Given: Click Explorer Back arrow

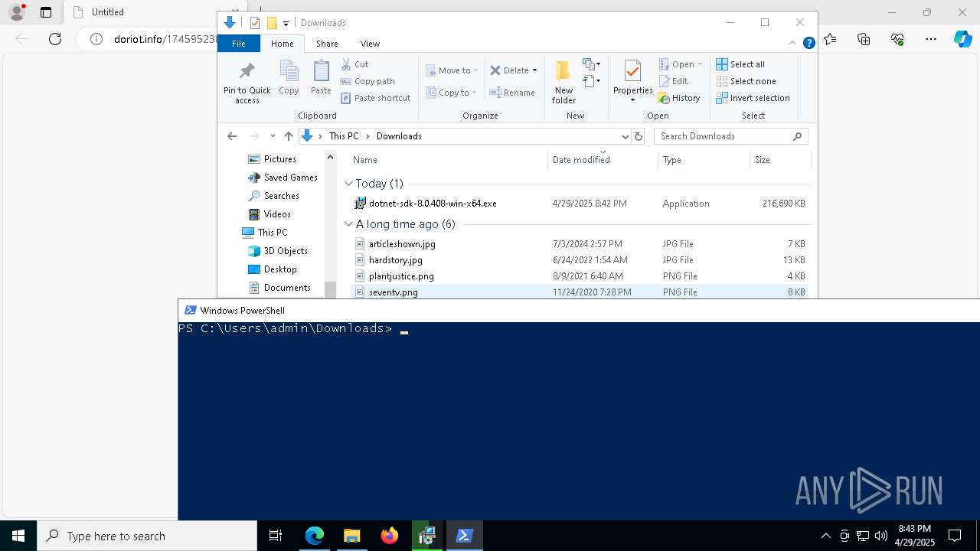Looking at the screenshot, I should click(x=232, y=136).
